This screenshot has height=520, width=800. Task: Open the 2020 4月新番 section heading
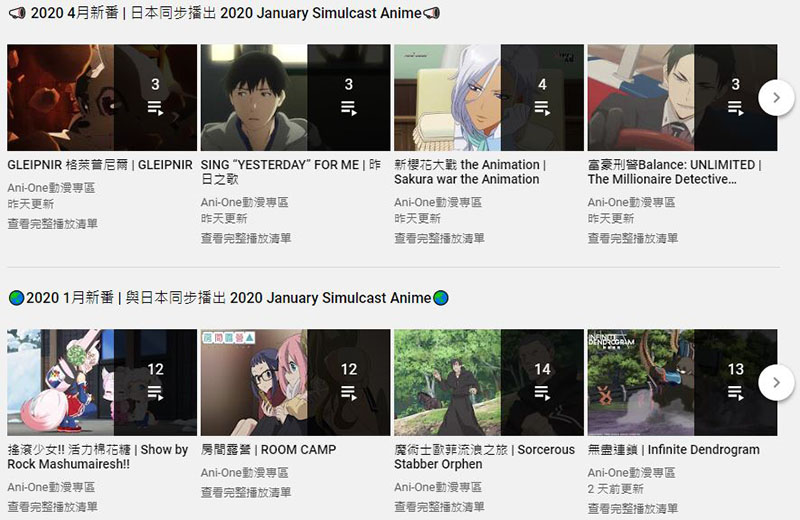pos(224,13)
